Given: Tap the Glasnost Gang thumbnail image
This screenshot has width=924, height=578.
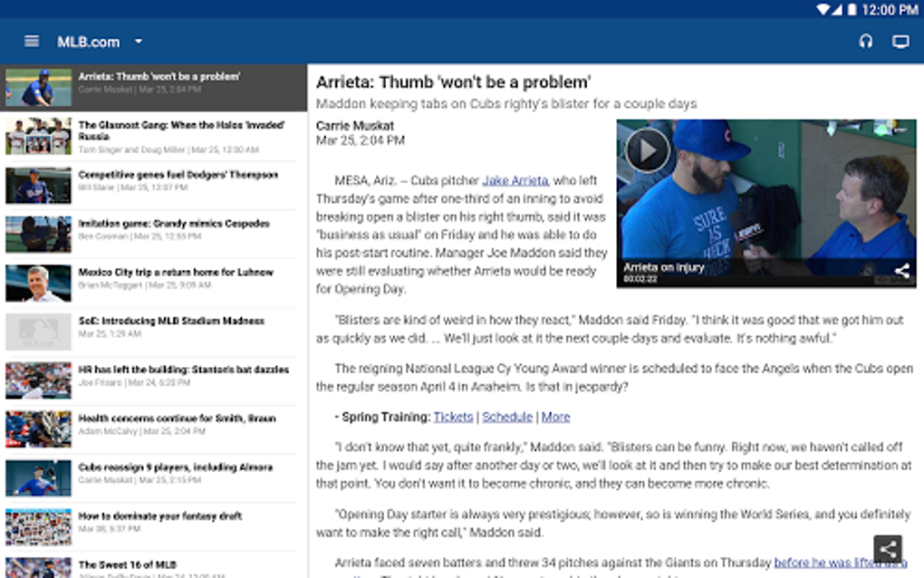Looking at the screenshot, I should pyautogui.click(x=38, y=136).
